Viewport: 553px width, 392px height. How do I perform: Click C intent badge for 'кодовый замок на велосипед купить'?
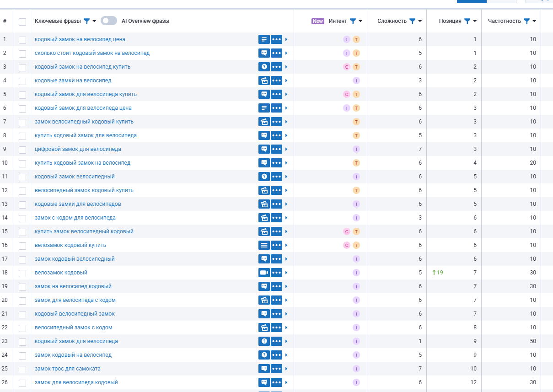[347, 67]
